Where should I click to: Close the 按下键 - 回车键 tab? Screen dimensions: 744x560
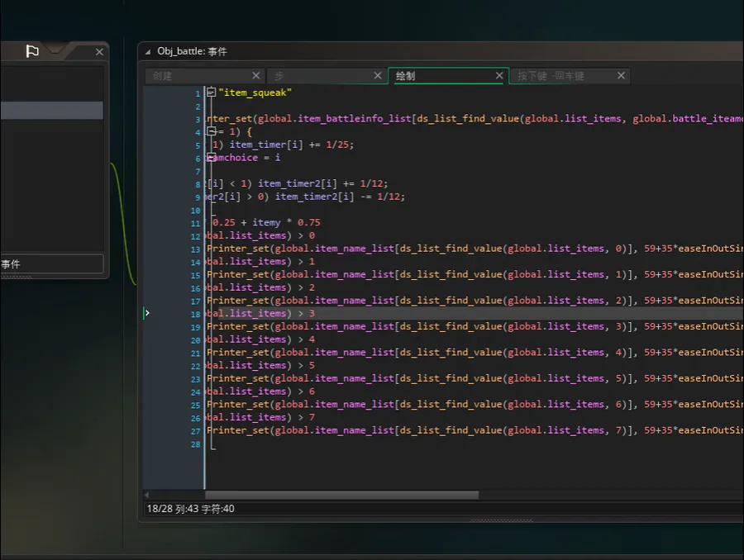(621, 75)
